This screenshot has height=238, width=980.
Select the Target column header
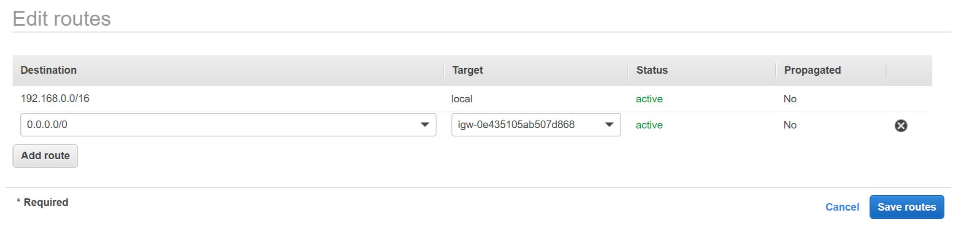tap(467, 70)
